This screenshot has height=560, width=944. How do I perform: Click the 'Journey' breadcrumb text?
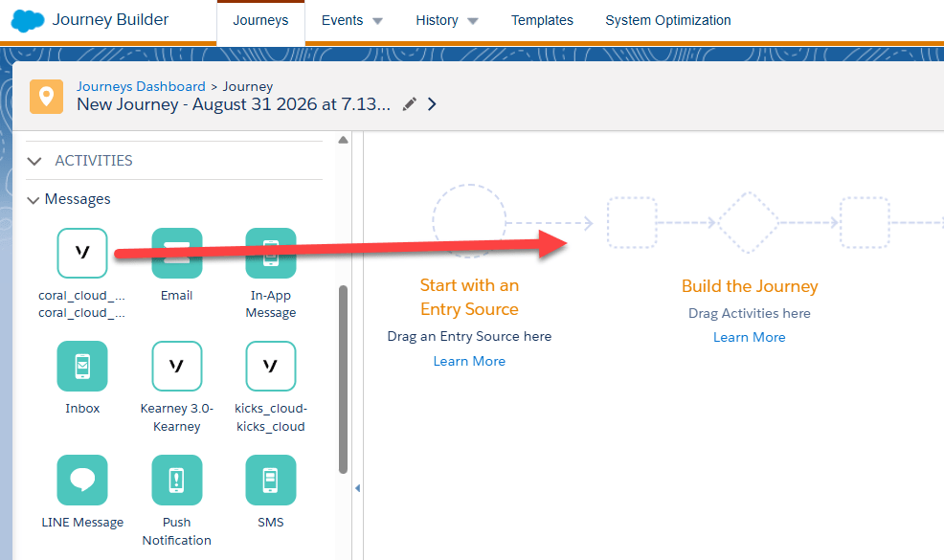coord(247,87)
